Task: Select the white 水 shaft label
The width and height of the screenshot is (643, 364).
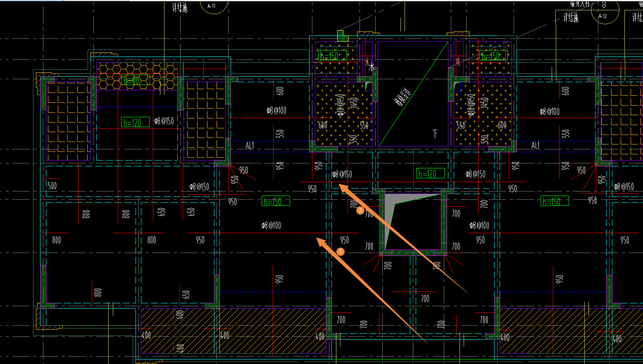Action: pos(371,67)
